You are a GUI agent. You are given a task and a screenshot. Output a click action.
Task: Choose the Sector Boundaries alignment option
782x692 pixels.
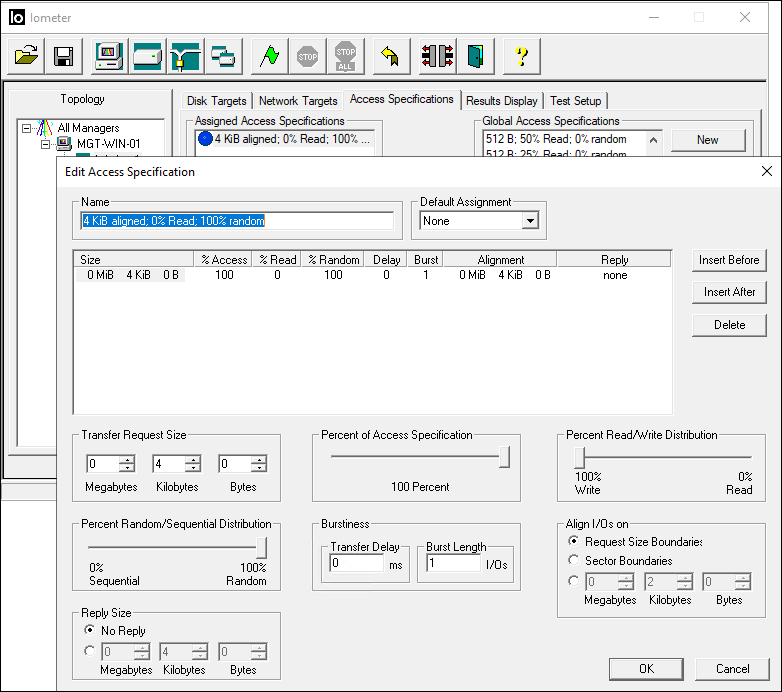click(x=574, y=561)
